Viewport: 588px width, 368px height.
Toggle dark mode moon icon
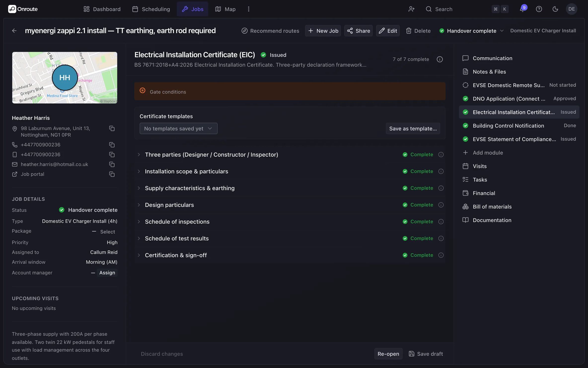(555, 9)
